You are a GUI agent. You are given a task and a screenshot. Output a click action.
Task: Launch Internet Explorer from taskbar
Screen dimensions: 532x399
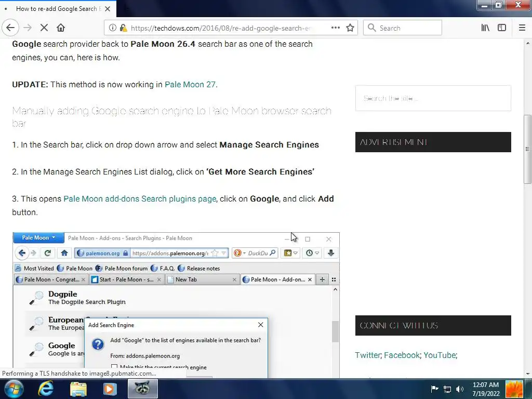click(46, 389)
